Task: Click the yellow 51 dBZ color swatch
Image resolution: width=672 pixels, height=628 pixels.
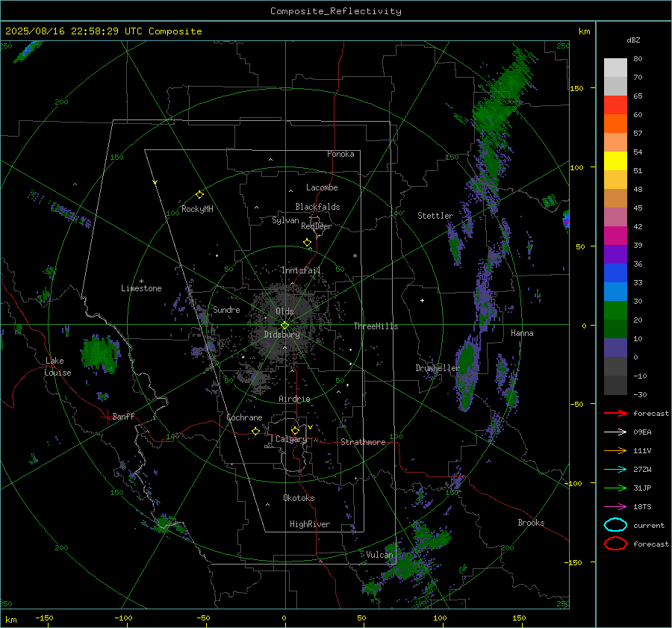Action: (615, 161)
